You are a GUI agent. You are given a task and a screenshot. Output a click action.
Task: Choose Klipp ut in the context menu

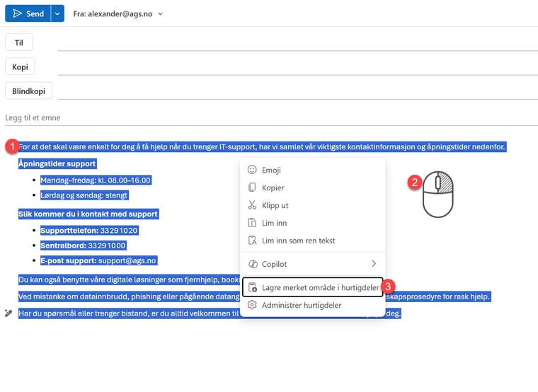tap(313, 205)
